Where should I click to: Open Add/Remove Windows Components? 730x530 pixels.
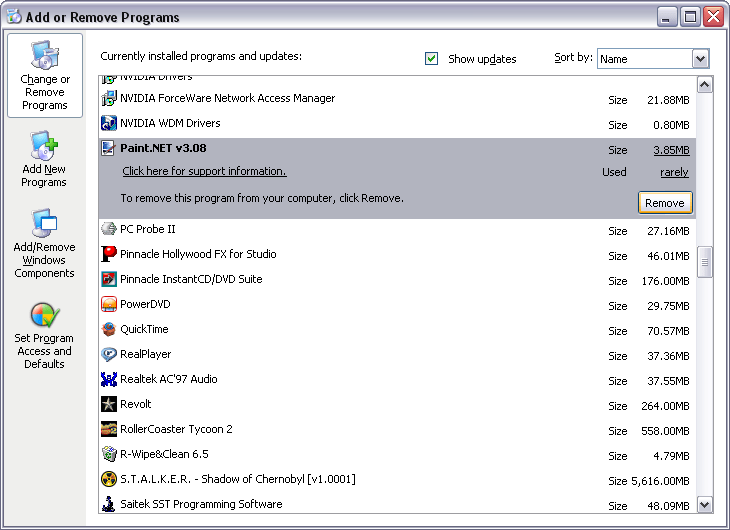tap(44, 244)
